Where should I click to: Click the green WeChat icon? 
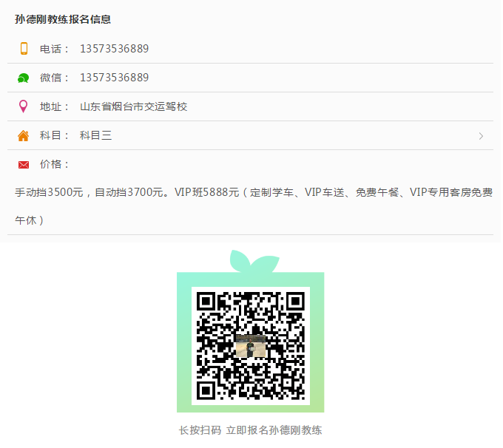23,78
